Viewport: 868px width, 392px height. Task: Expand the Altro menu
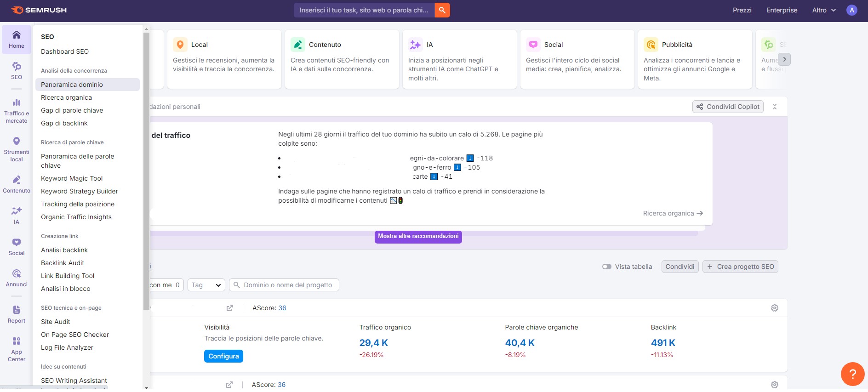(x=824, y=10)
